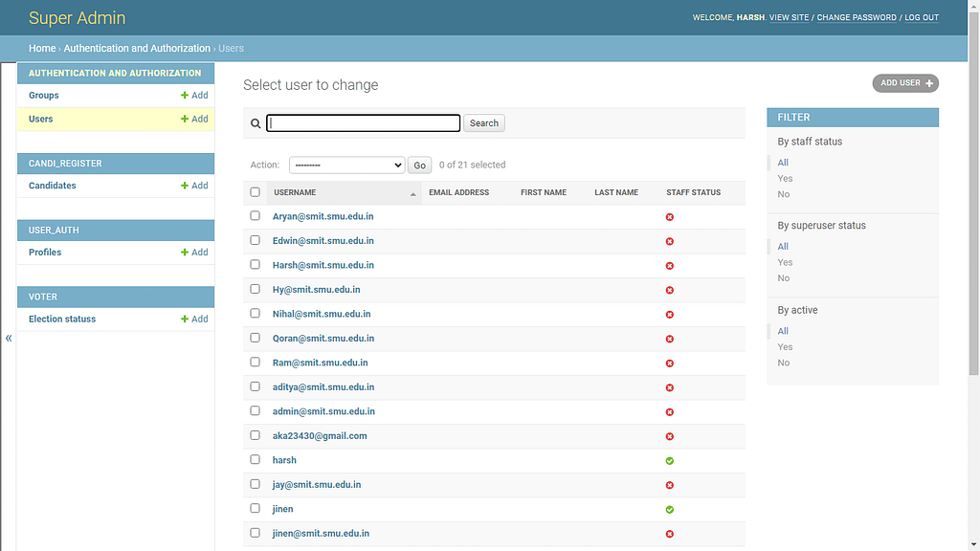Collapse the sidebar using the double-arrow icon
Image resolution: width=980 pixels, height=551 pixels.
point(9,338)
